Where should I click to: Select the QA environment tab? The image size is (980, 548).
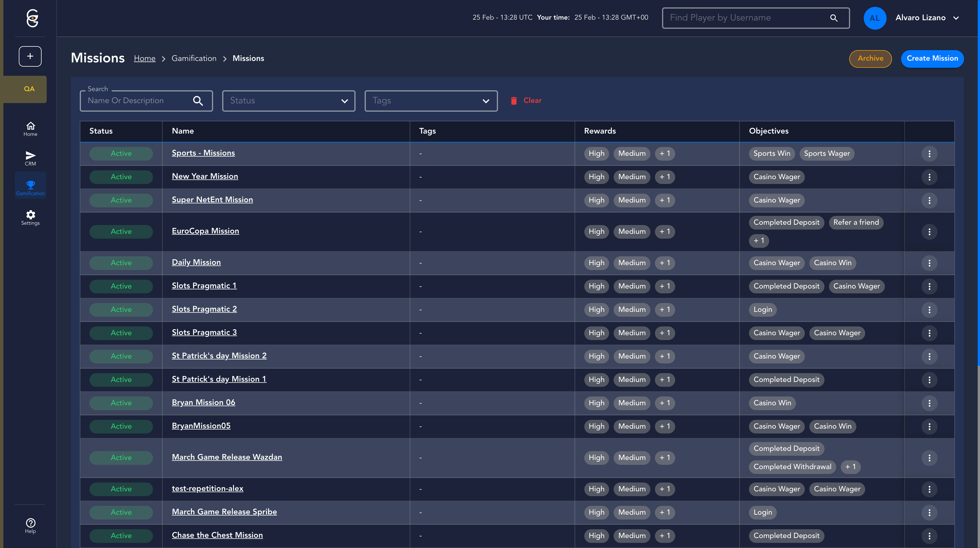tap(29, 89)
